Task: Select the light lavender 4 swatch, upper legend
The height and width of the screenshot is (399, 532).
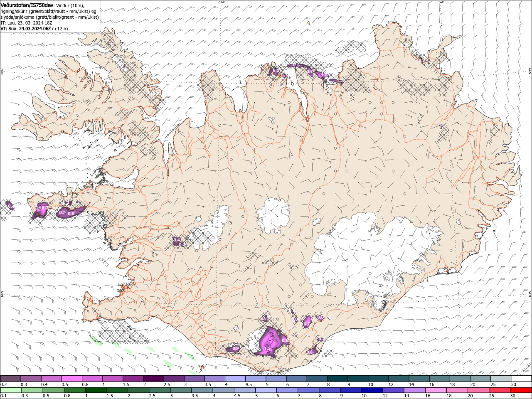Action: click(x=235, y=379)
